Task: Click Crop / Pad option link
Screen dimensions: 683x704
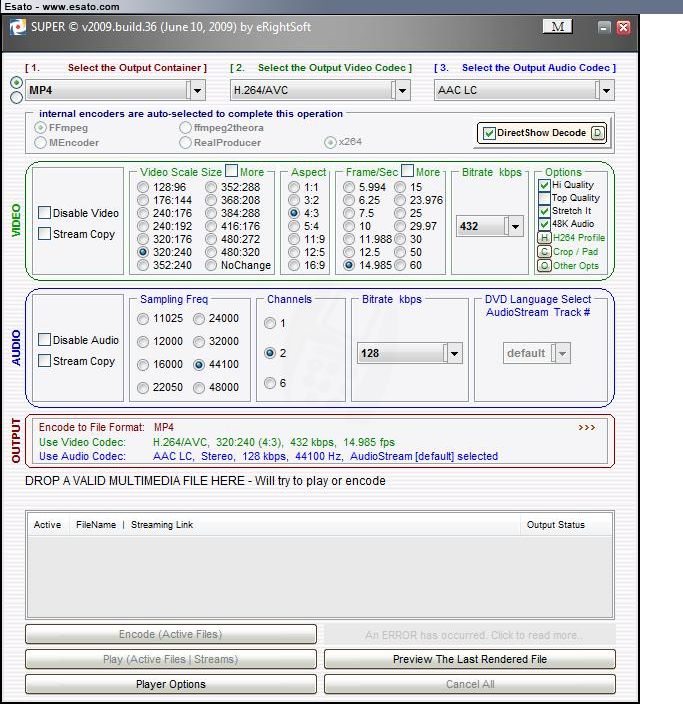Action: coord(575,252)
